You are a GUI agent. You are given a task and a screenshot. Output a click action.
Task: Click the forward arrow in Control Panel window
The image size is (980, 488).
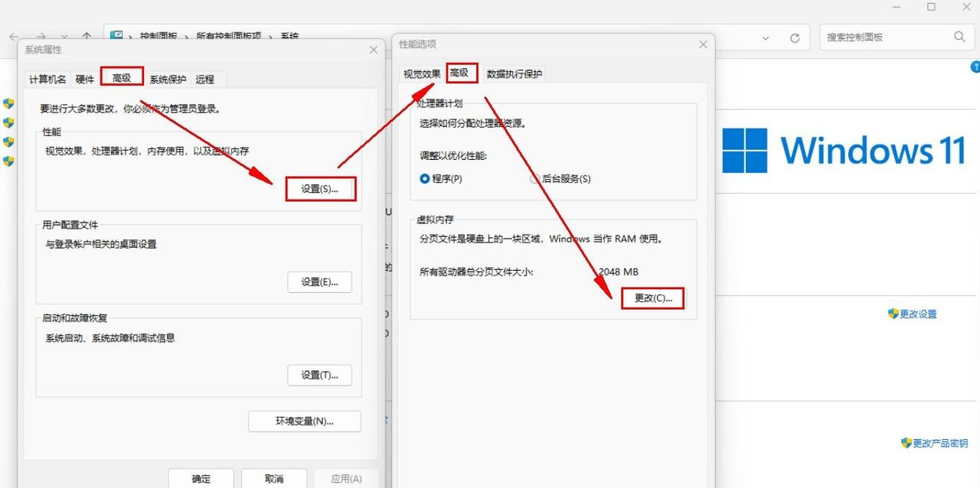pyautogui.click(x=41, y=37)
